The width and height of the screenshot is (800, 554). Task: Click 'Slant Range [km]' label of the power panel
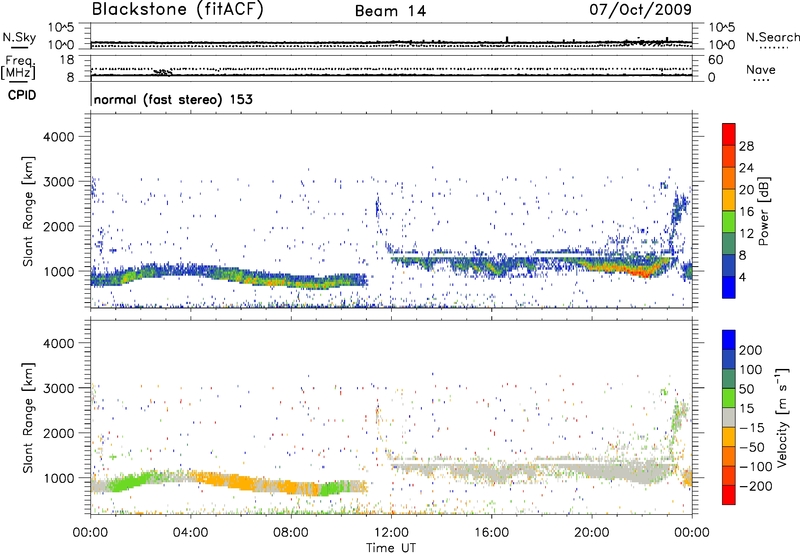click(28, 211)
